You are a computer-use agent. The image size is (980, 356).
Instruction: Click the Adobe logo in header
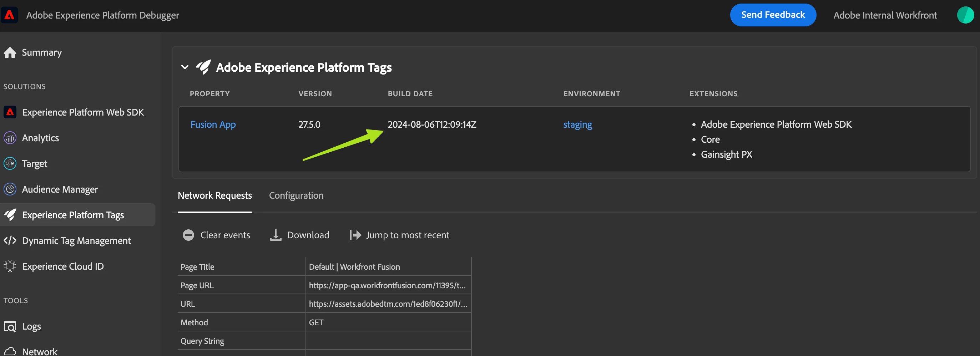point(9,15)
